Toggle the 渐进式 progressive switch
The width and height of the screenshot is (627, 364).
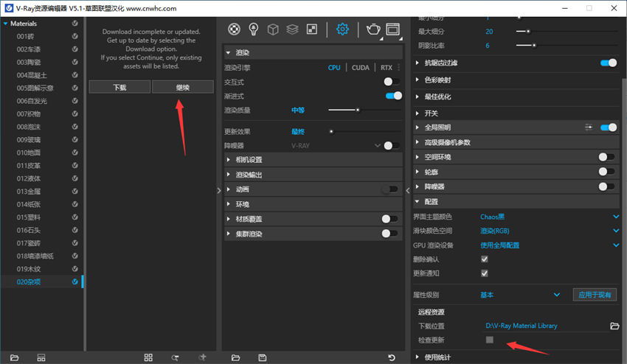coord(393,96)
